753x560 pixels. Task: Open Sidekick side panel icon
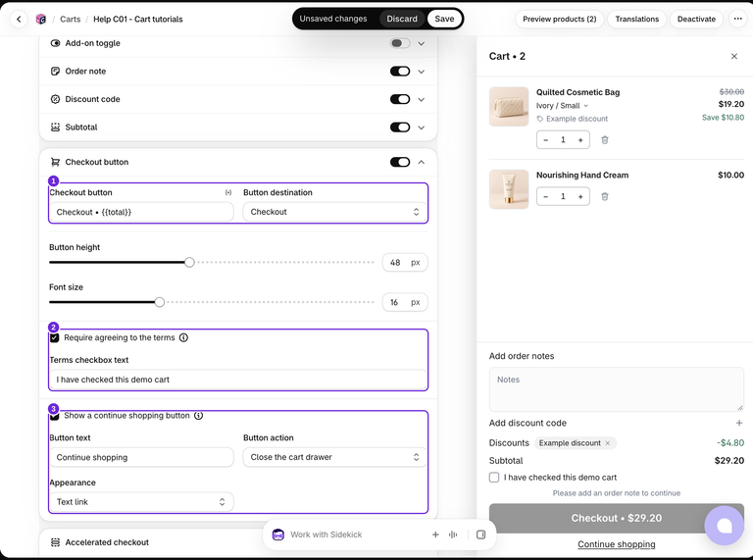(x=480, y=535)
